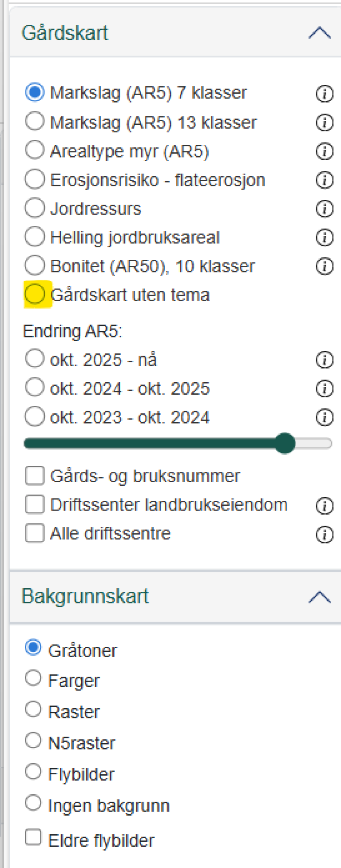Open info icon for okt. 2025 - nå
Image resolution: width=341 pixels, height=868 pixels.
click(x=325, y=360)
